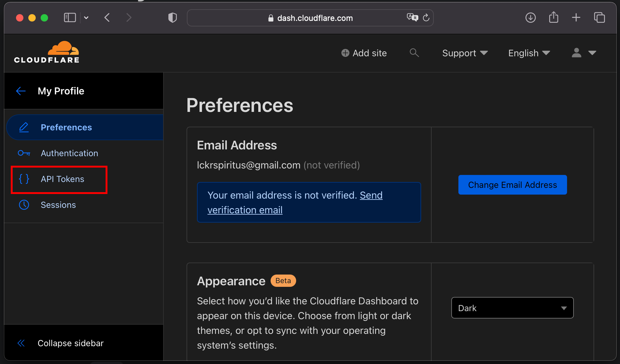Click the search magnifier icon

point(414,53)
